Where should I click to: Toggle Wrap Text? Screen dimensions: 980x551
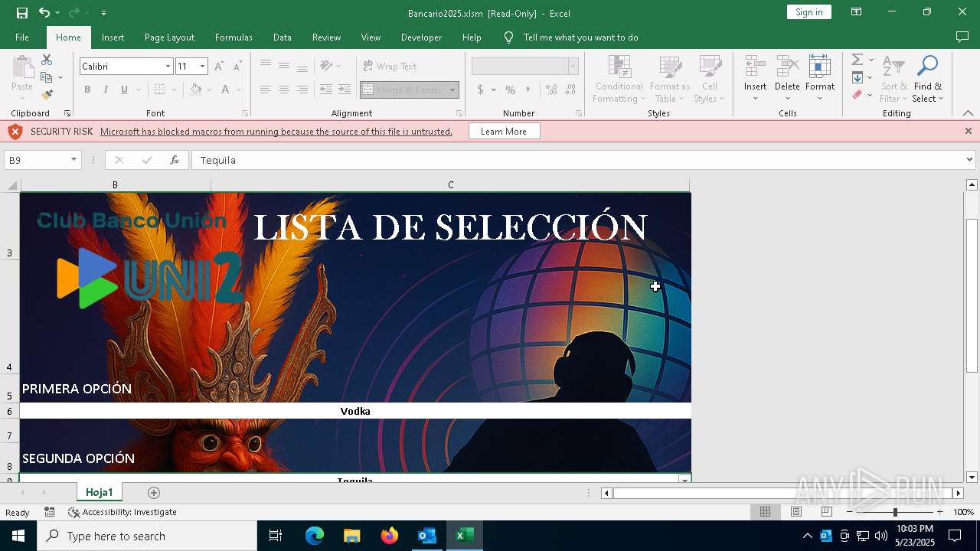(x=390, y=67)
